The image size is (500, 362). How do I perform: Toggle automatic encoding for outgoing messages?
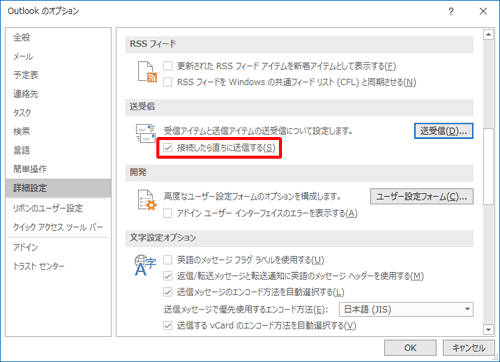click(x=168, y=292)
